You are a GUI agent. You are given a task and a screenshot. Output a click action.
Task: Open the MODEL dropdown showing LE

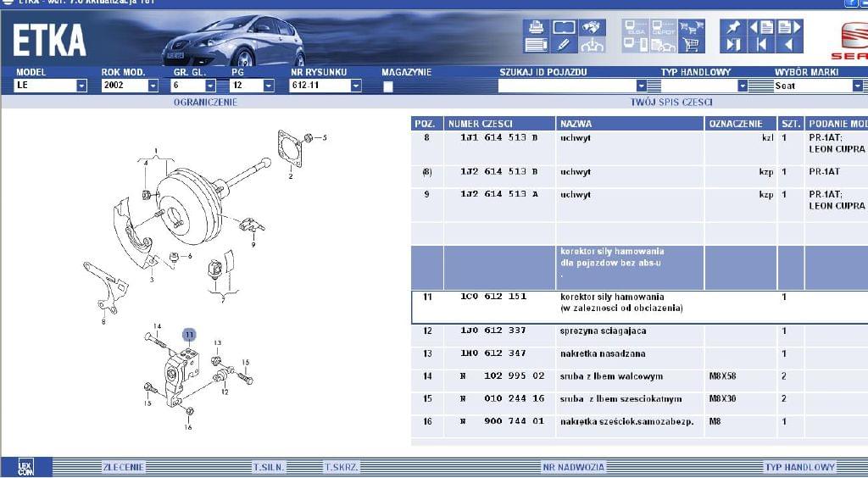pyautogui.click(x=81, y=86)
